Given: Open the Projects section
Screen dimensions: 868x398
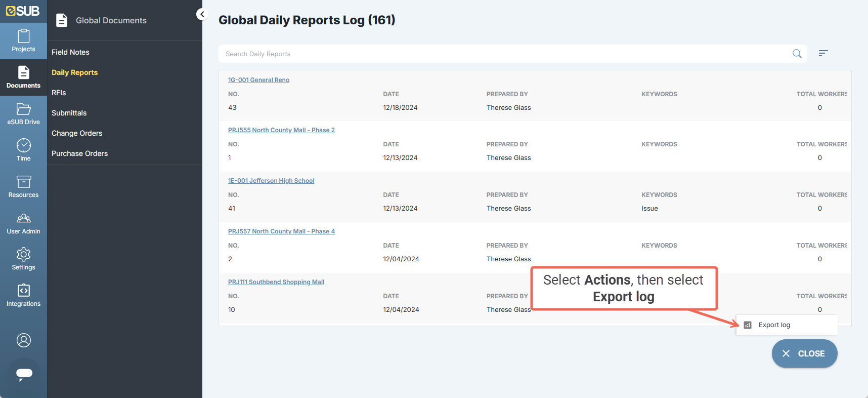Looking at the screenshot, I should click(23, 41).
